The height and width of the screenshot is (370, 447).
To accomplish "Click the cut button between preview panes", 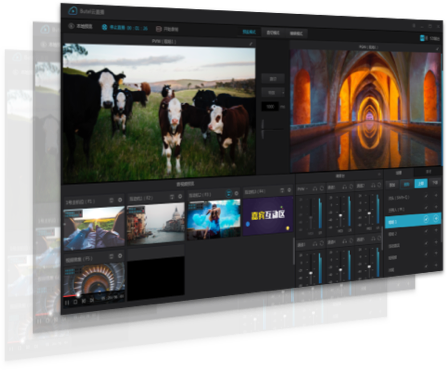I will 273,79.
